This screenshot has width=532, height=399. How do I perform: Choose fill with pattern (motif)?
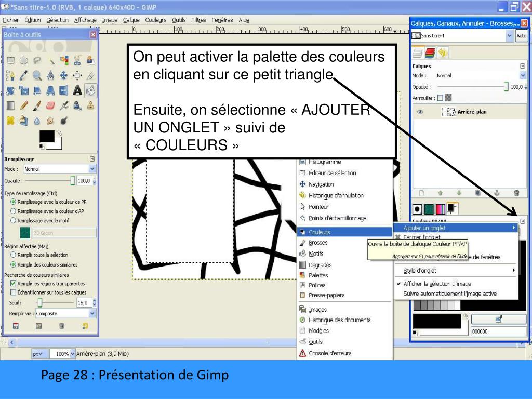coord(13,220)
